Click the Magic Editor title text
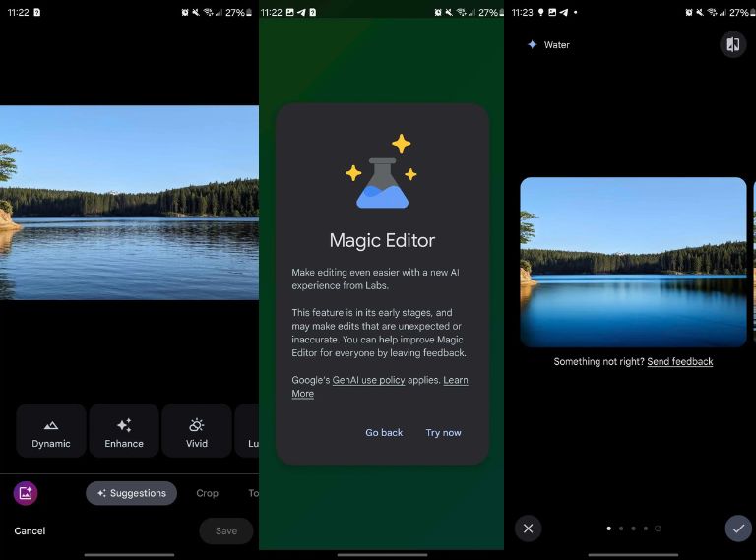The image size is (756, 560). pyautogui.click(x=382, y=240)
